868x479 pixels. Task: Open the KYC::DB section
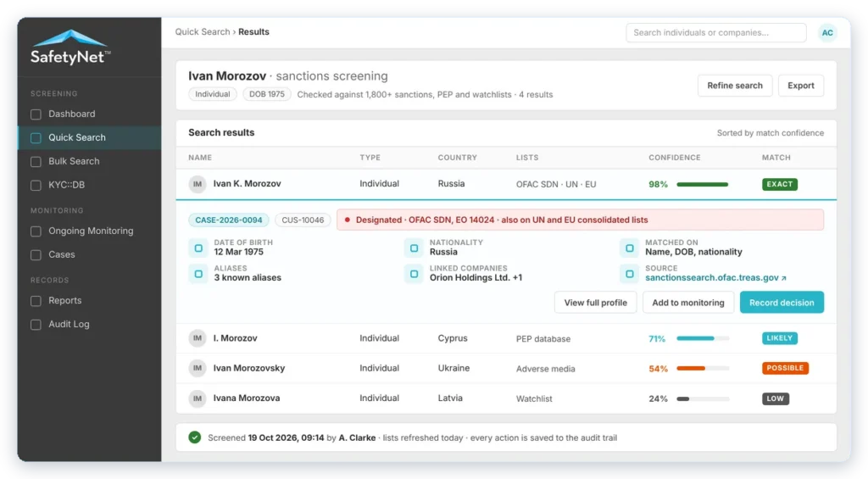(x=89, y=185)
